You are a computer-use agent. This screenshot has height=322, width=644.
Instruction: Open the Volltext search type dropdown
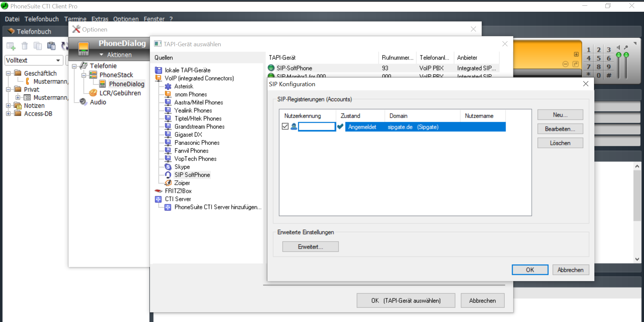pyautogui.click(x=58, y=60)
